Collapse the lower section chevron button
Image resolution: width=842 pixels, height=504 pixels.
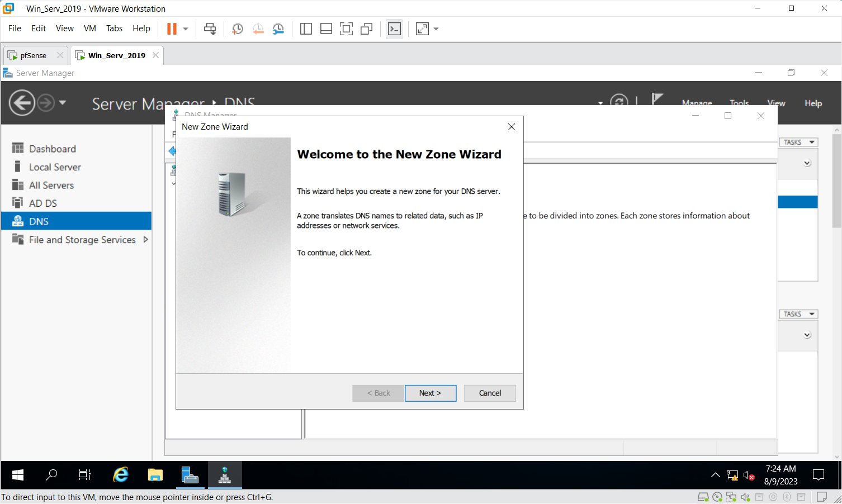807,335
